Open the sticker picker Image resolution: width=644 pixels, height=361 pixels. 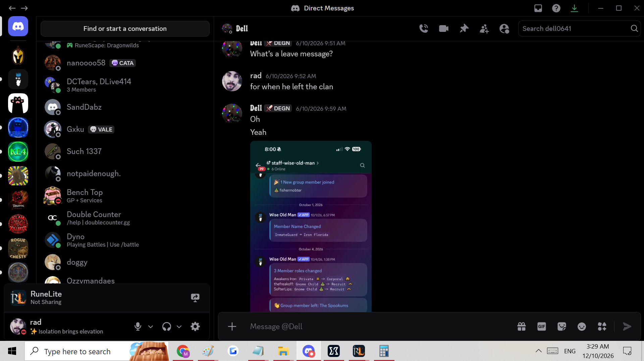(562, 326)
